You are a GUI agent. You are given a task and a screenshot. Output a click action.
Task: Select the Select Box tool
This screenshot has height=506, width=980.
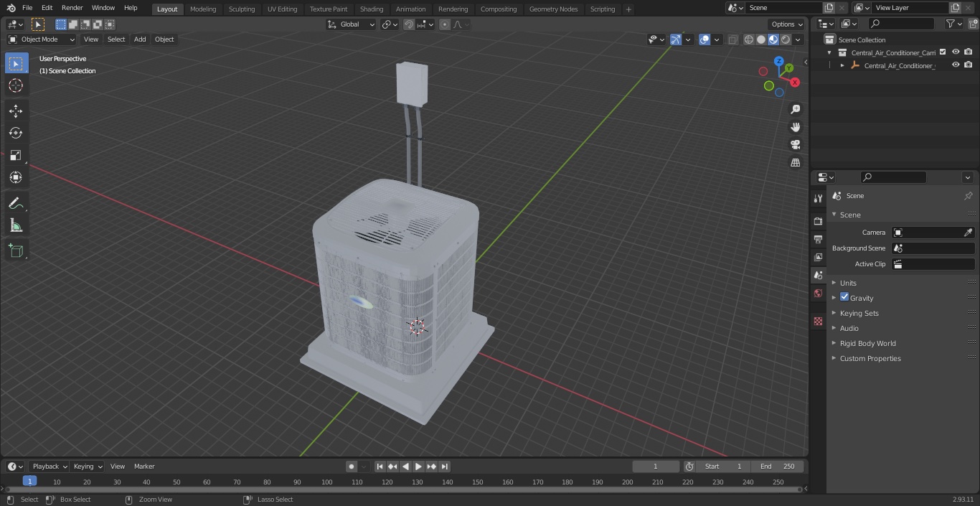tap(16, 63)
